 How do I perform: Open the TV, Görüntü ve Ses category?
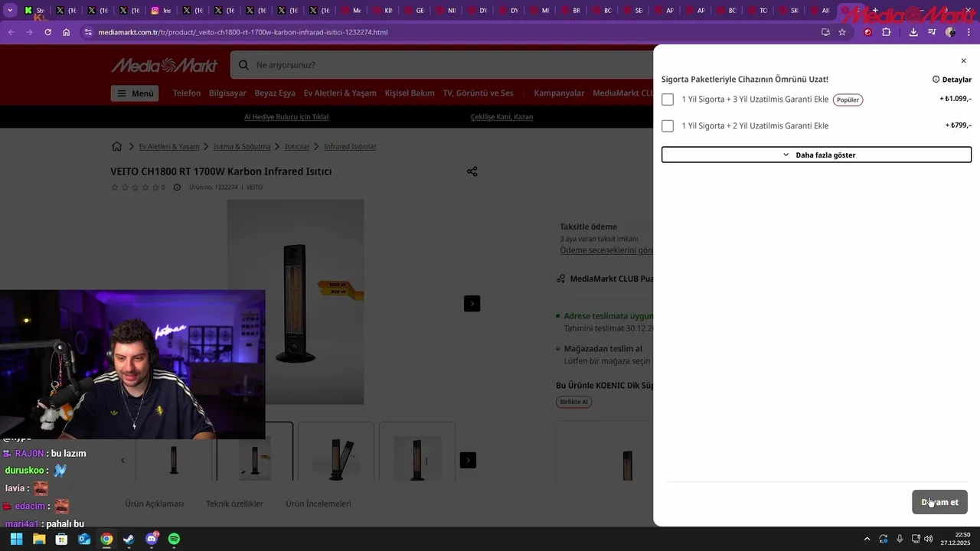point(479,93)
